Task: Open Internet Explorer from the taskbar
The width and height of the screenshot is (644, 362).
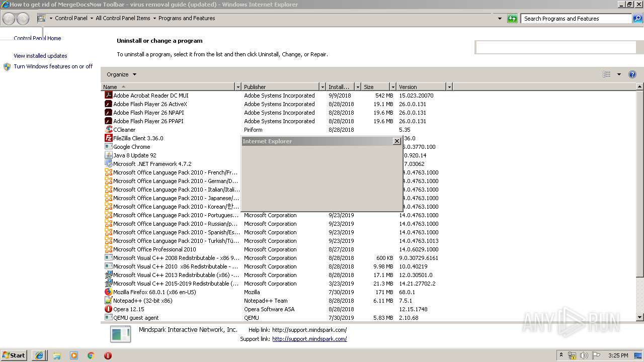Action: (x=39, y=355)
